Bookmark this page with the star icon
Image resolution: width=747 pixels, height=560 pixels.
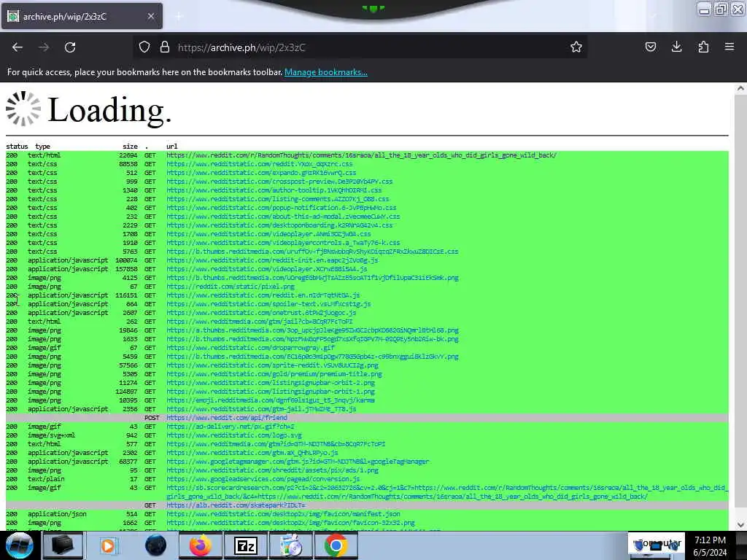576,47
